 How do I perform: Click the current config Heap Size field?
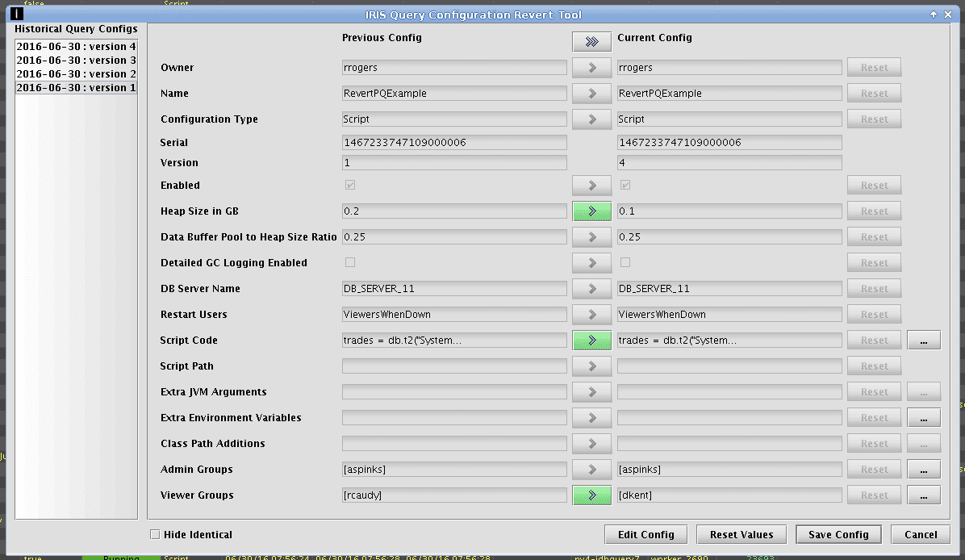tap(729, 211)
